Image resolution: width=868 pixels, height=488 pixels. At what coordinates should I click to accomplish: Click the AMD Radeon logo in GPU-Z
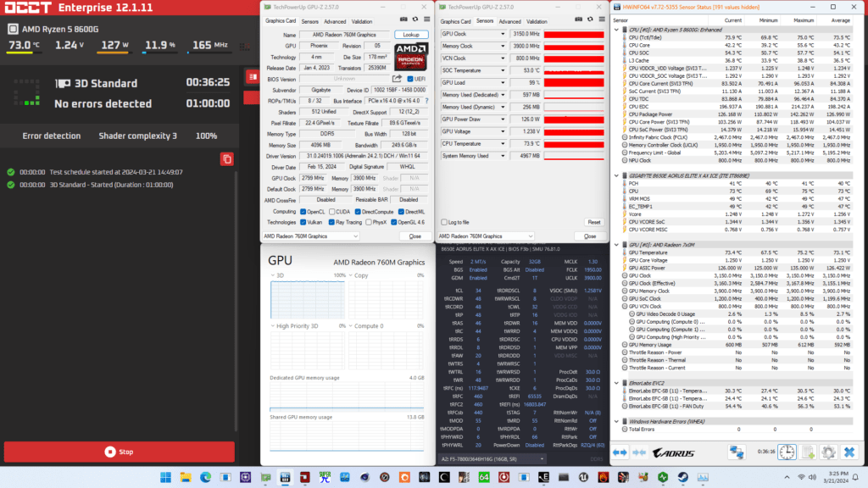click(411, 57)
